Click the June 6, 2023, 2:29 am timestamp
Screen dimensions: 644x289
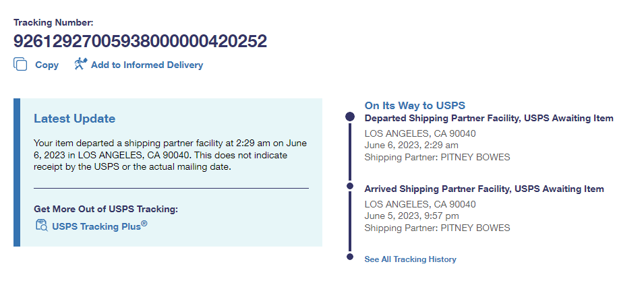pos(411,146)
